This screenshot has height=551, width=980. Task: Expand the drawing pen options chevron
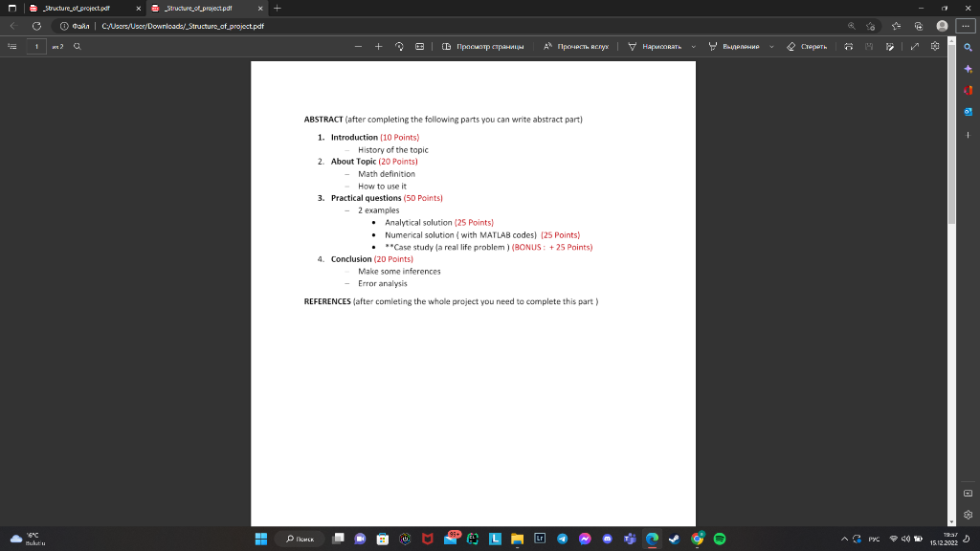[x=691, y=45]
